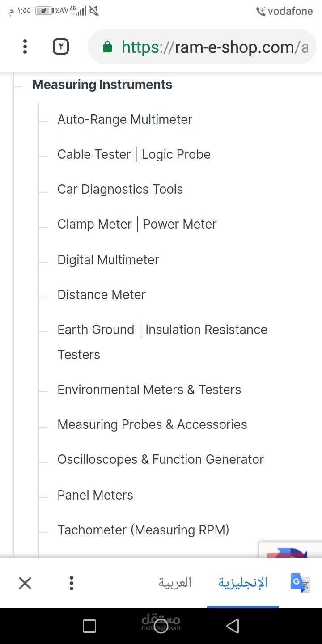Open the Measuring Instruments category

click(x=102, y=85)
